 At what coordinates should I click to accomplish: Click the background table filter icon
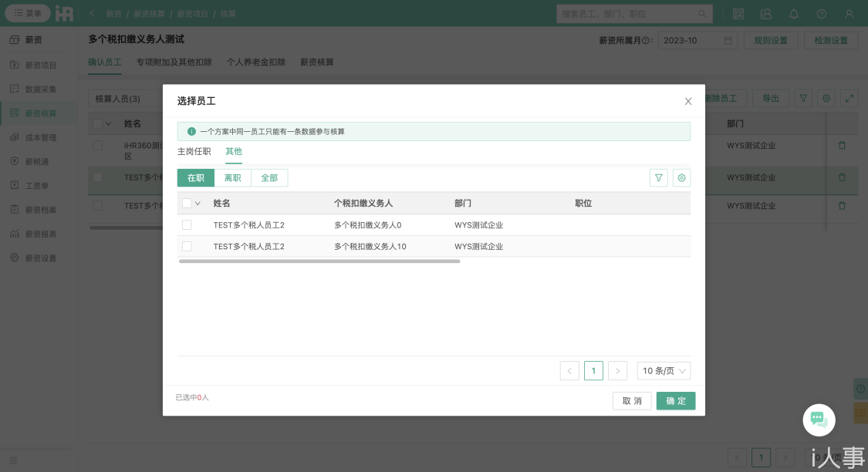(x=802, y=99)
